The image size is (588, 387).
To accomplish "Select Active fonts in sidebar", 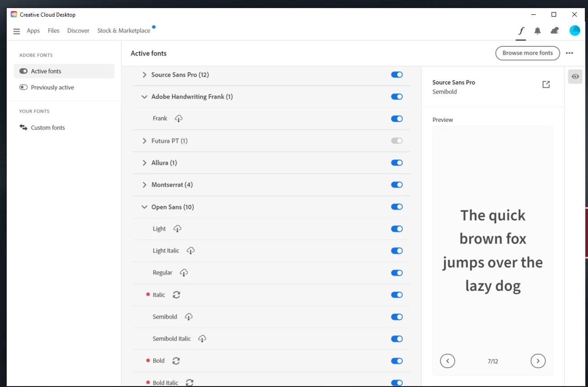I will 64,71.
